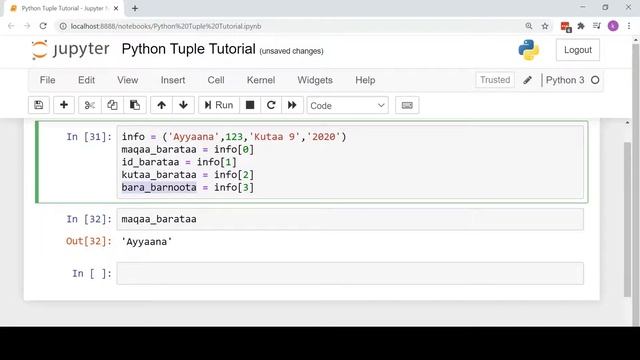Image resolution: width=640 pixels, height=360 pixels.
Task: Open the command palette keyboard icon
Action: click(407, 105)
